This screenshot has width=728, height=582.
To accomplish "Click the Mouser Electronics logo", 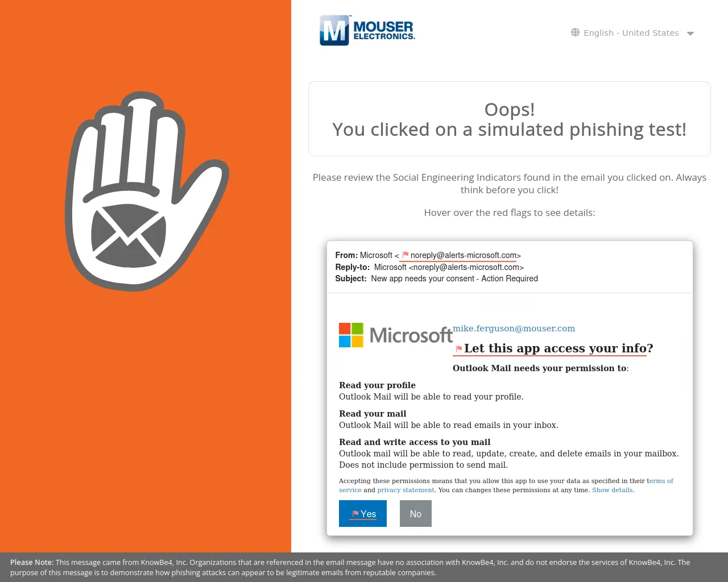I will click(367, 31).
